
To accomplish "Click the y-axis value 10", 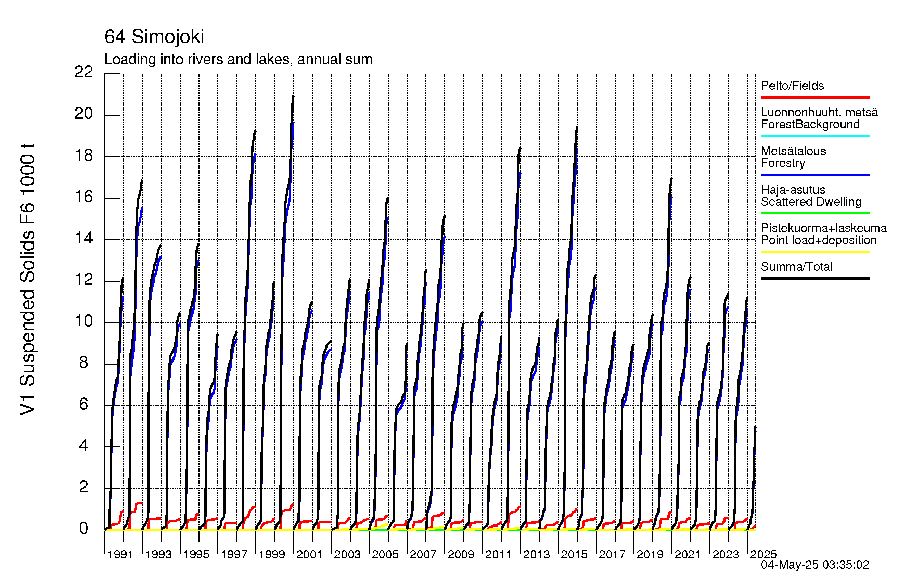I will pos(84,321).
